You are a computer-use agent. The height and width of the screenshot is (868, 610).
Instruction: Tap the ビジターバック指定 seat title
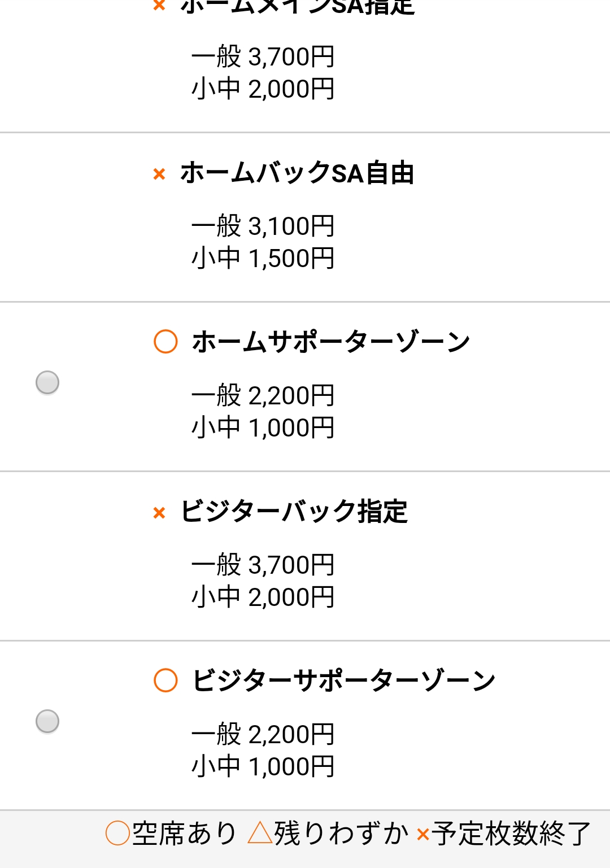click(294, 512)
